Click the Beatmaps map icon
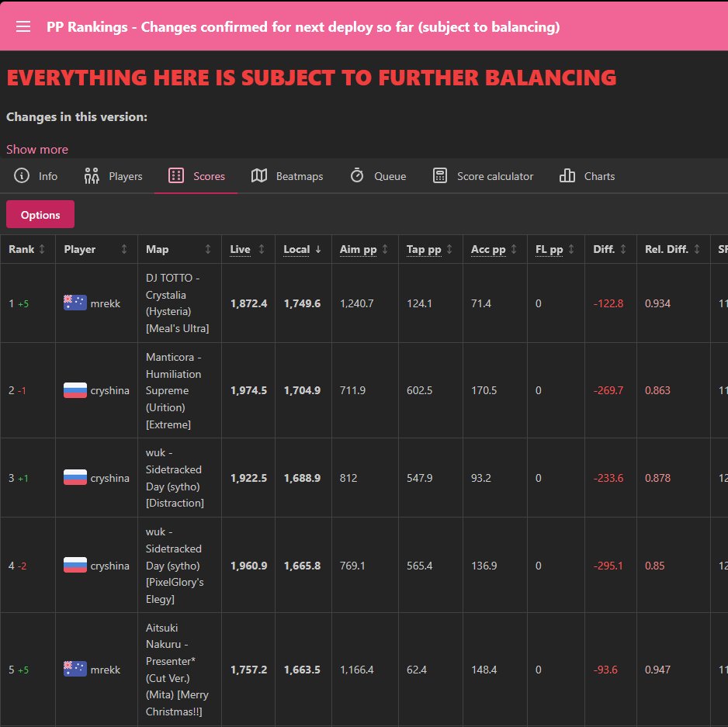The width and height of the screenshot is (728, 727). click(x=259, y=176)
